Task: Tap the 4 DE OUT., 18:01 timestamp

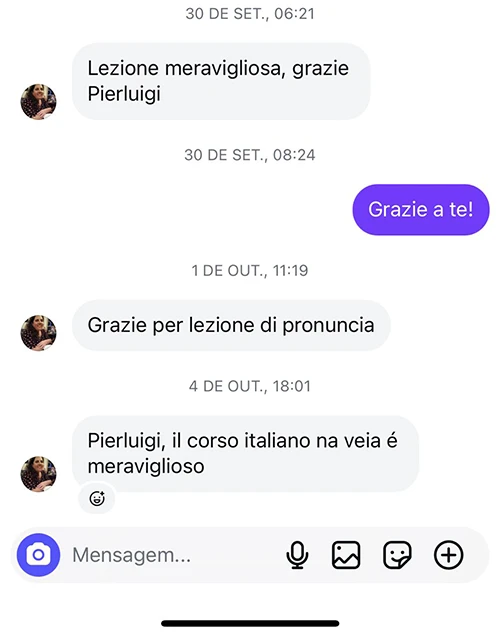Action: click(250, 386)
